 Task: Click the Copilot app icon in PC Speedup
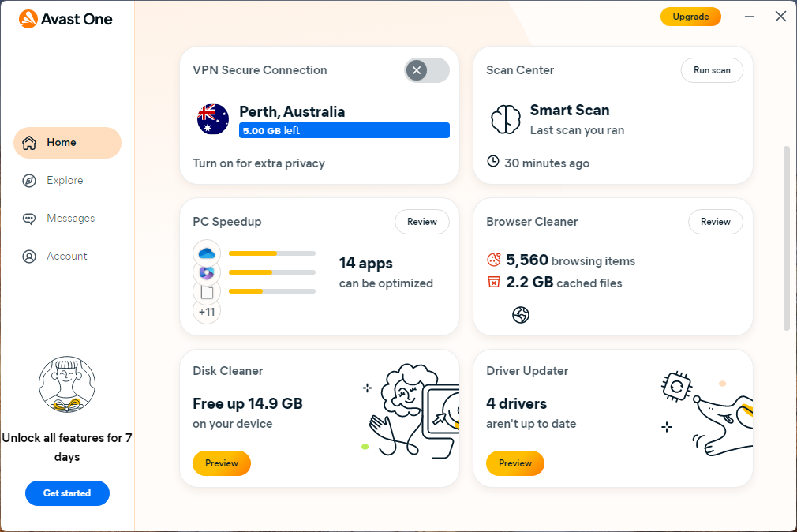207,272
